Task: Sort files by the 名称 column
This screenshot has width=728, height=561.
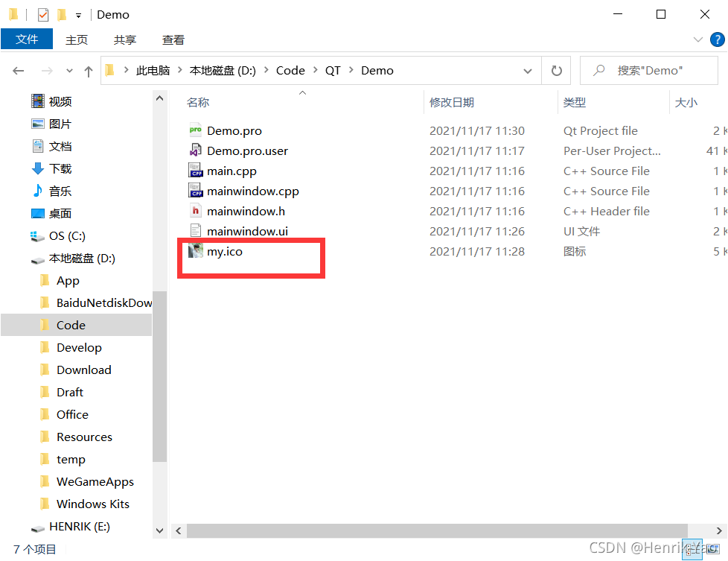Action: click(x=198, y=102)
